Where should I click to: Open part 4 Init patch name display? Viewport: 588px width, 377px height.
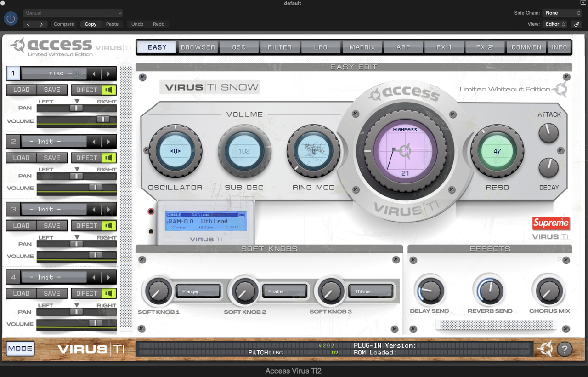(54, 277)
